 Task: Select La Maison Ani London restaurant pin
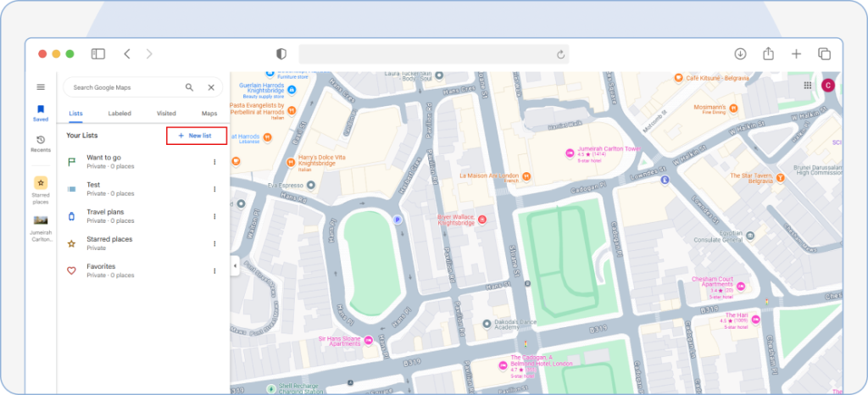pos(527,176)
